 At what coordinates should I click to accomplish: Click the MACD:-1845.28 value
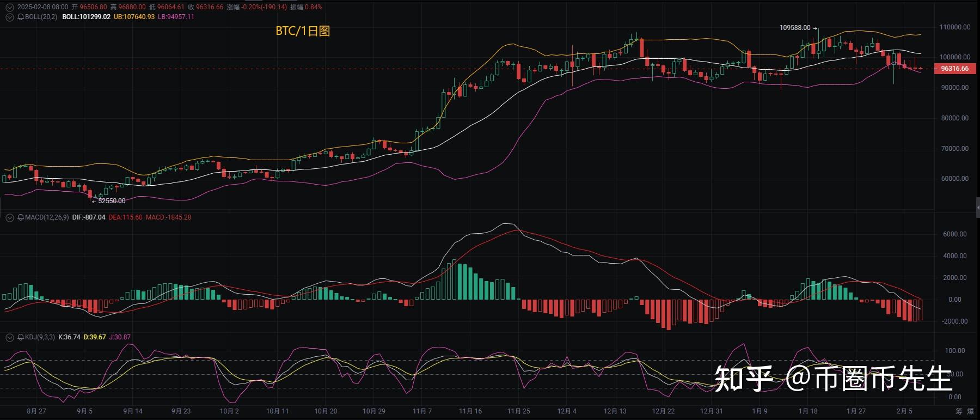[x=168, y=217]
